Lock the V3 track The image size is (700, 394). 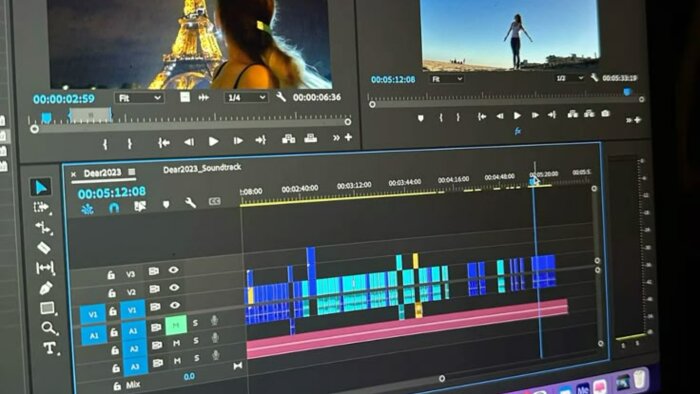pos(111,275)
